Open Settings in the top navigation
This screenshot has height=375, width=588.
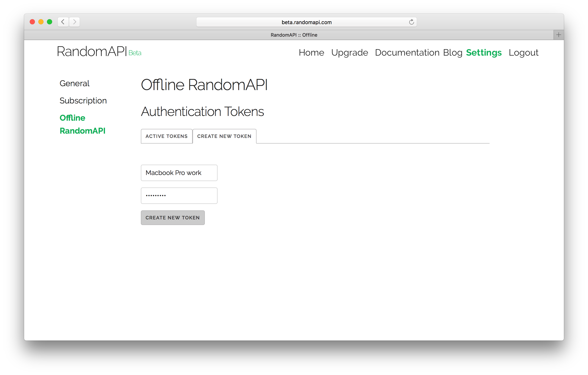[484, 53]
